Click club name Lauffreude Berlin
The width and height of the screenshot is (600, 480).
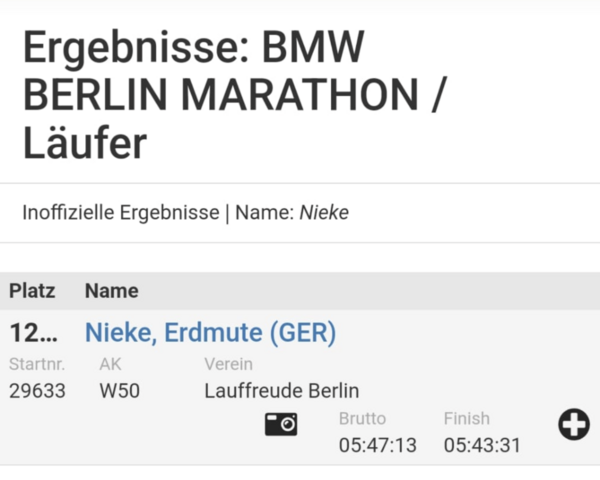point(282,391)
